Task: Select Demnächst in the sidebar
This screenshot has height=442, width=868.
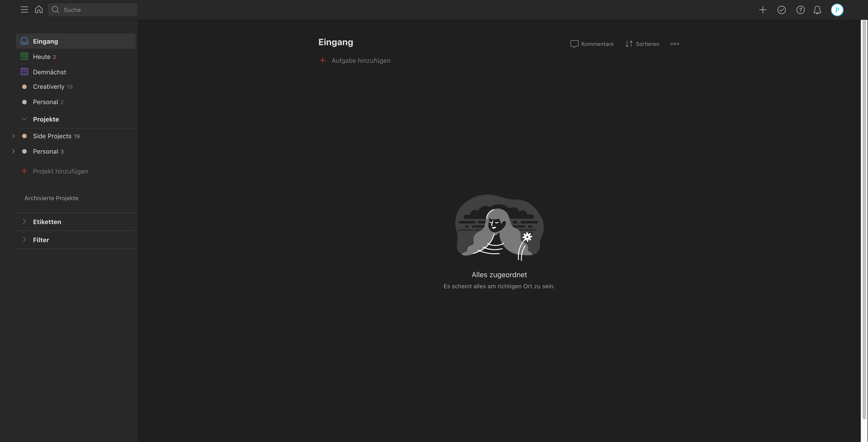Action: pyautogui.click(x=49, y=72)
